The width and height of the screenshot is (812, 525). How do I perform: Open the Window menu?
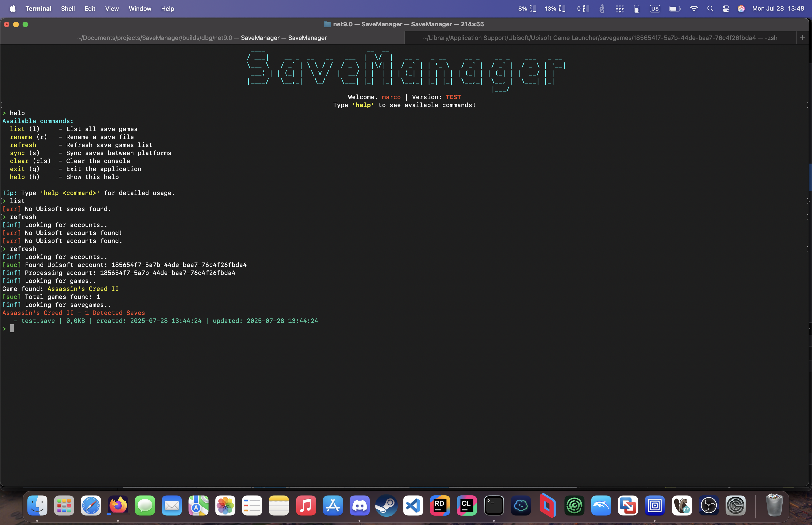140,8
